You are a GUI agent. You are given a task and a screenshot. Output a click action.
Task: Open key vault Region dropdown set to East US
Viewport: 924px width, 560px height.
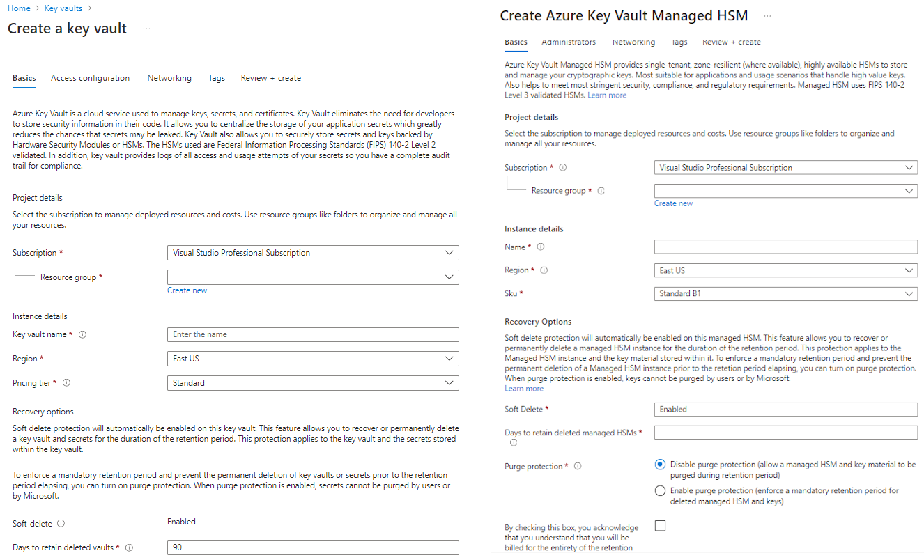click(x=313, y=359)
